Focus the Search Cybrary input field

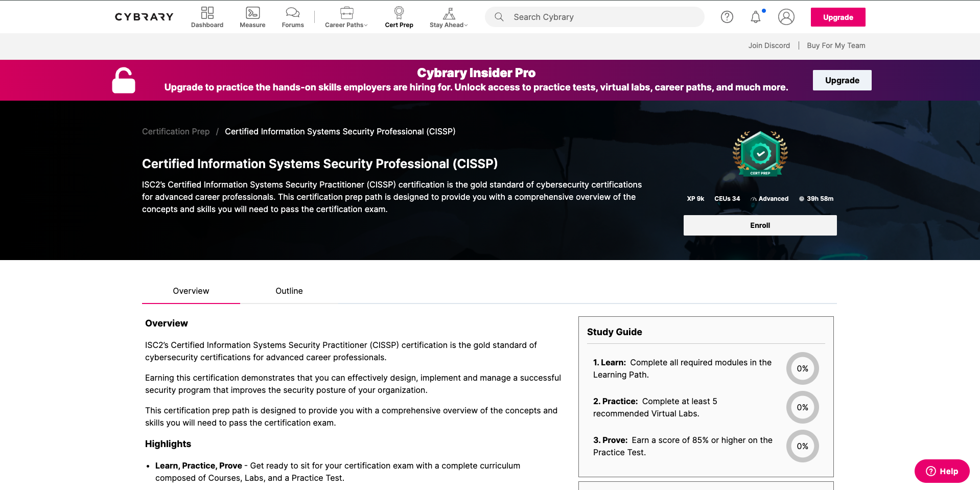[595, 17]
